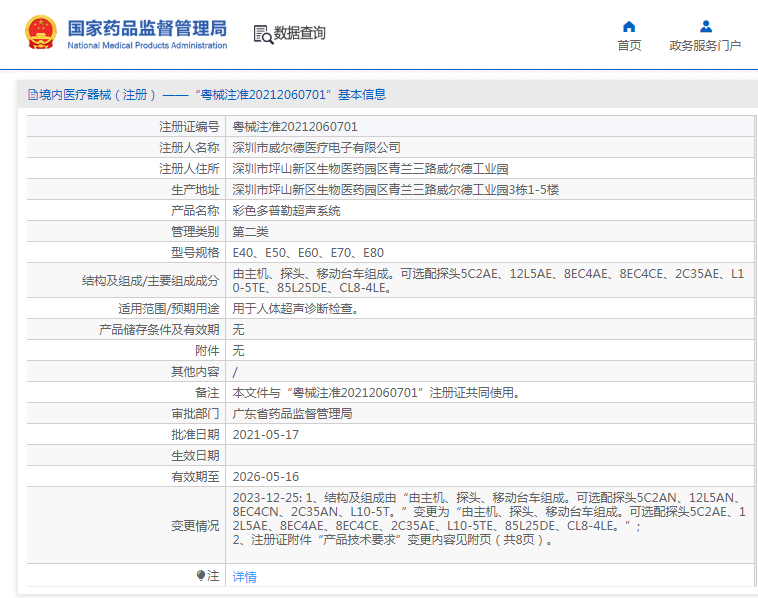758x598 pixels.
Task: Click 产品储存条件及有效期 label
Action: point(159,330)
